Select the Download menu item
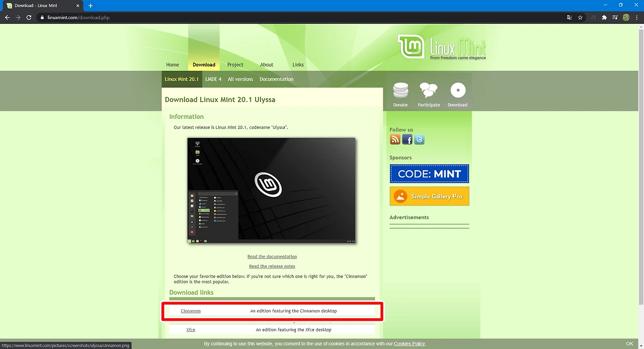Image resolution: width=644 pixels, height=349 pixels. pos(204,64)
